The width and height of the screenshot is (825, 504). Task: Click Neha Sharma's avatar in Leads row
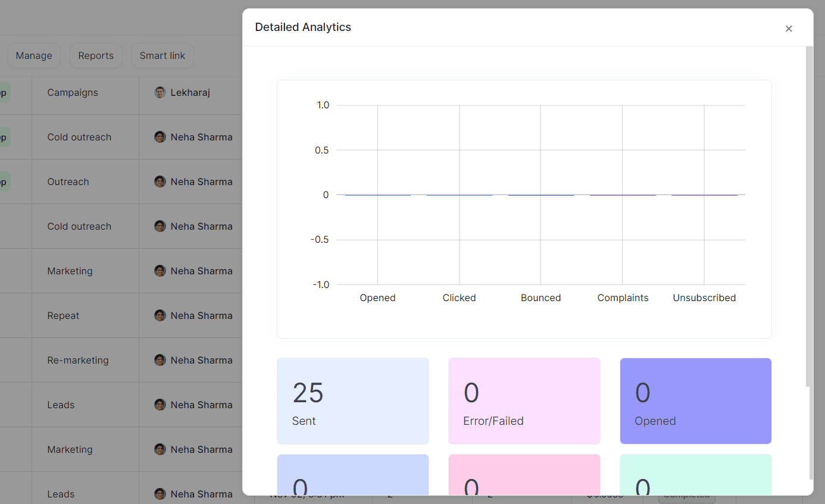(160, 405)
